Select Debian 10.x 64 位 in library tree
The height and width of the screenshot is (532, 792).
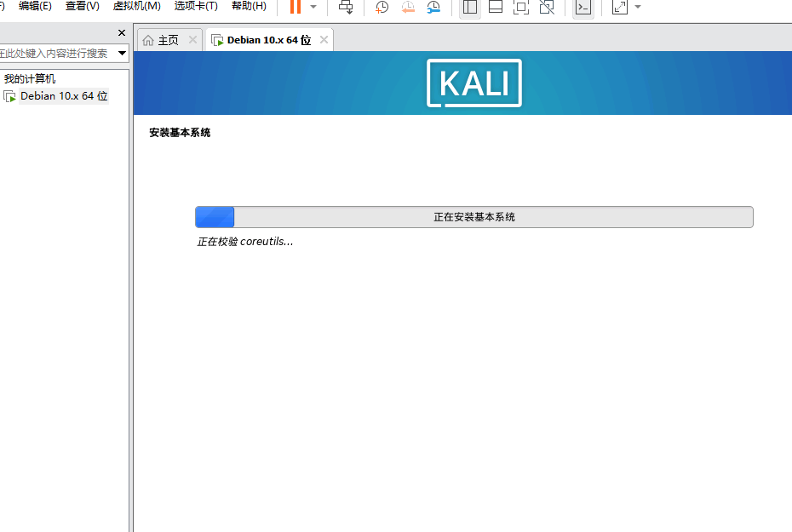click(x=64, y=96)
